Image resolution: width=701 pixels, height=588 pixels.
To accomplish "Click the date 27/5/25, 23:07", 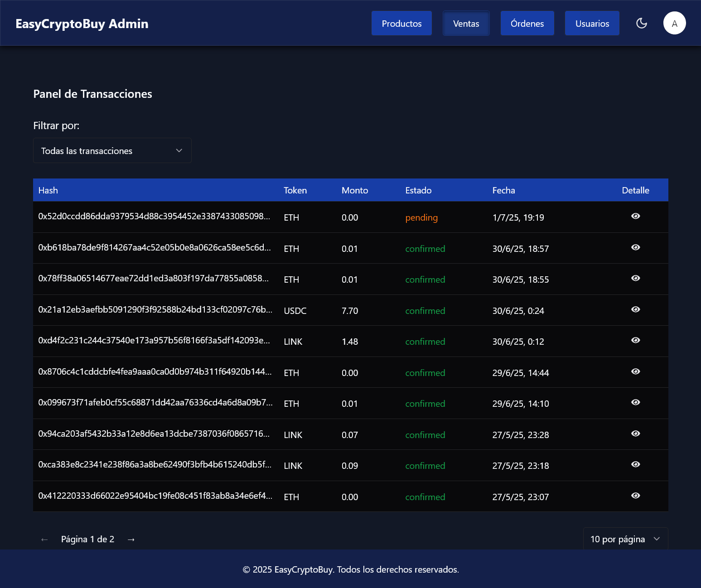I will 521,497.
